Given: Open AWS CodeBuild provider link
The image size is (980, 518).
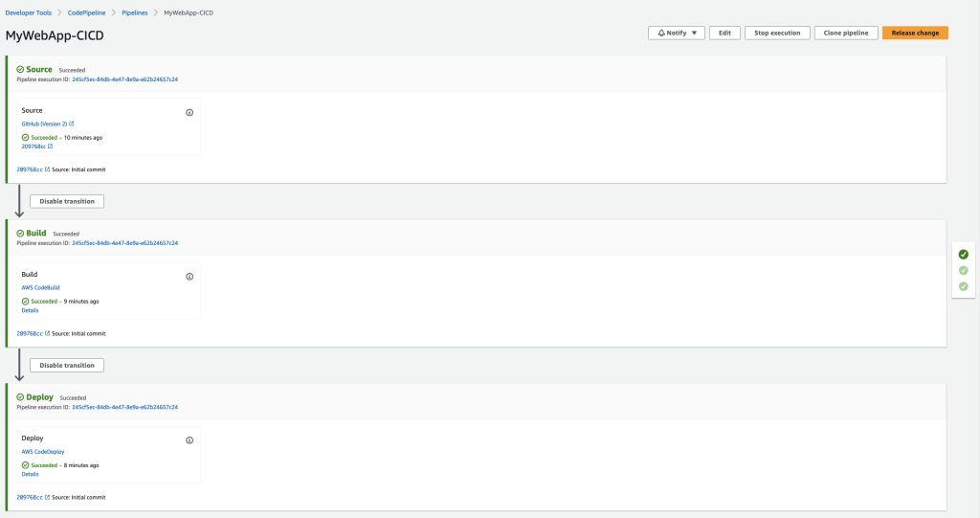Looking at the screenshot, I should pos(40,288).
